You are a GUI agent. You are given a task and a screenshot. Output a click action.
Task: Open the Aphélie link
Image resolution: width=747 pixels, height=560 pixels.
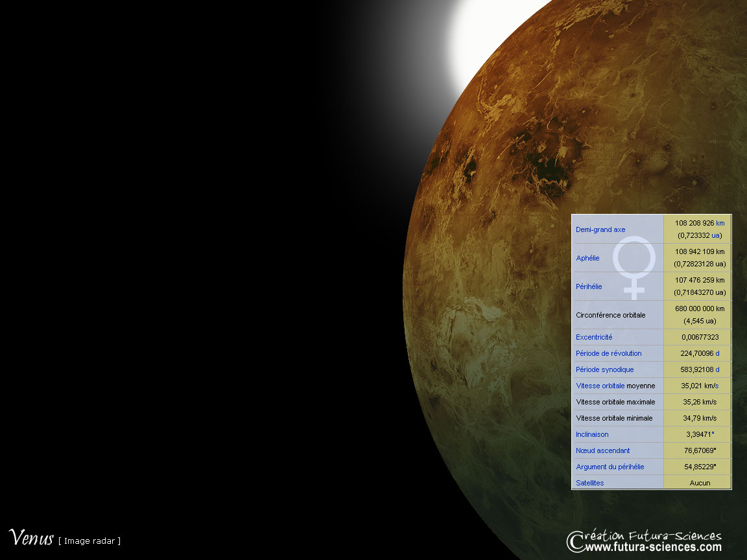pos(587,258)
